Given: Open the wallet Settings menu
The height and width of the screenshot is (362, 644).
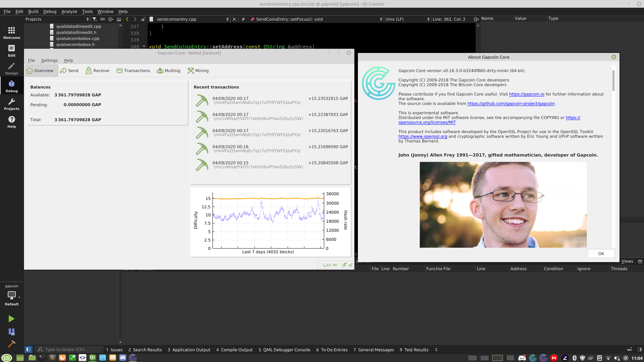Looking at the screenshot, I should (x=49, y=61).
